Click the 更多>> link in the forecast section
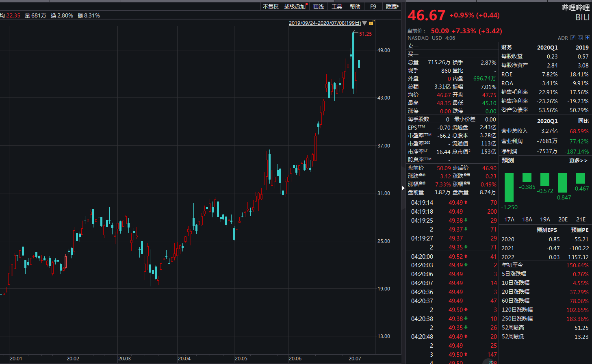592x364 pixels. (x=578, y=160)
